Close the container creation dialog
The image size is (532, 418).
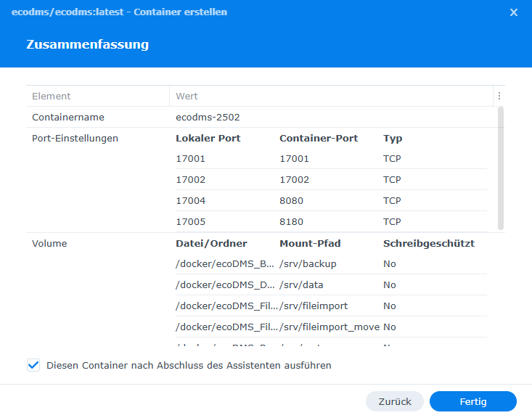(514, 12)
